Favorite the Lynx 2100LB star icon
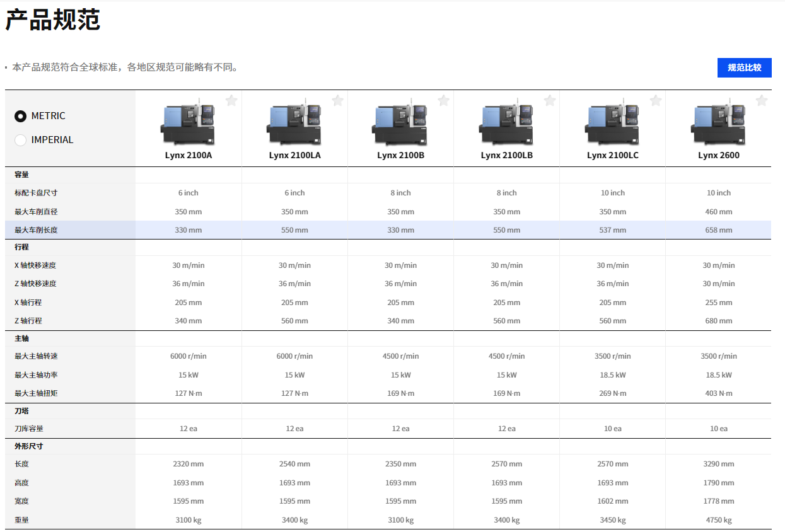Image resolution: width=785 pixels, height=532 pixels. pyautogui.click(x=550, y=100)
